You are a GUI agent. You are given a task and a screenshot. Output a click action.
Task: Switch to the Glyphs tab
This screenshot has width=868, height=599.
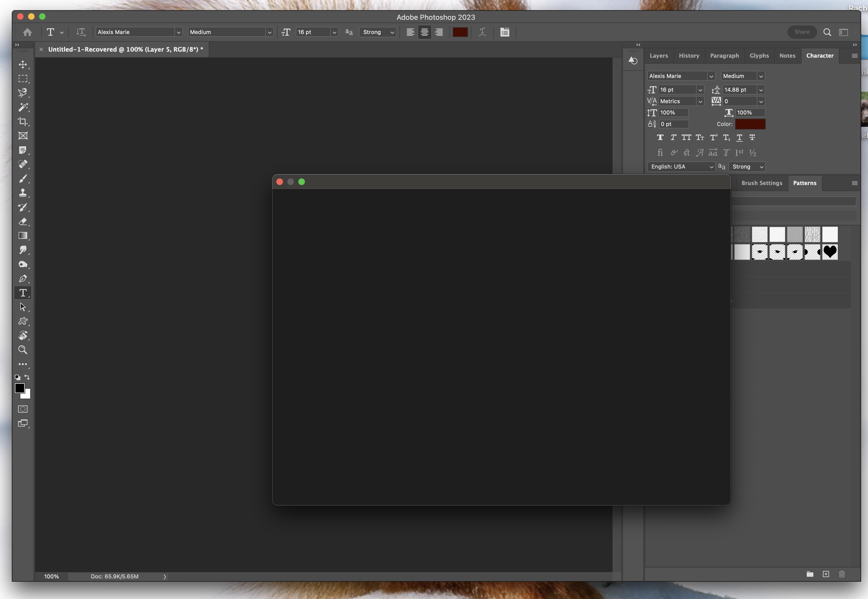click(759, 55)
